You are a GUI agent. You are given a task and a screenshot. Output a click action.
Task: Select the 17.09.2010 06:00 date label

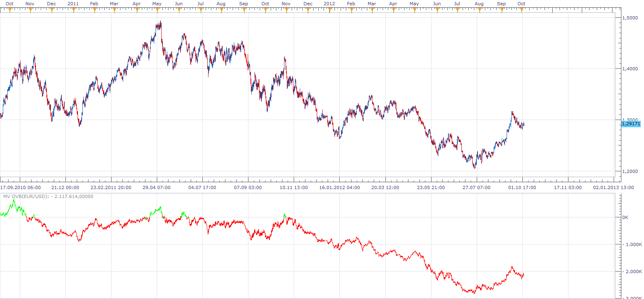[x=20, y=187]
